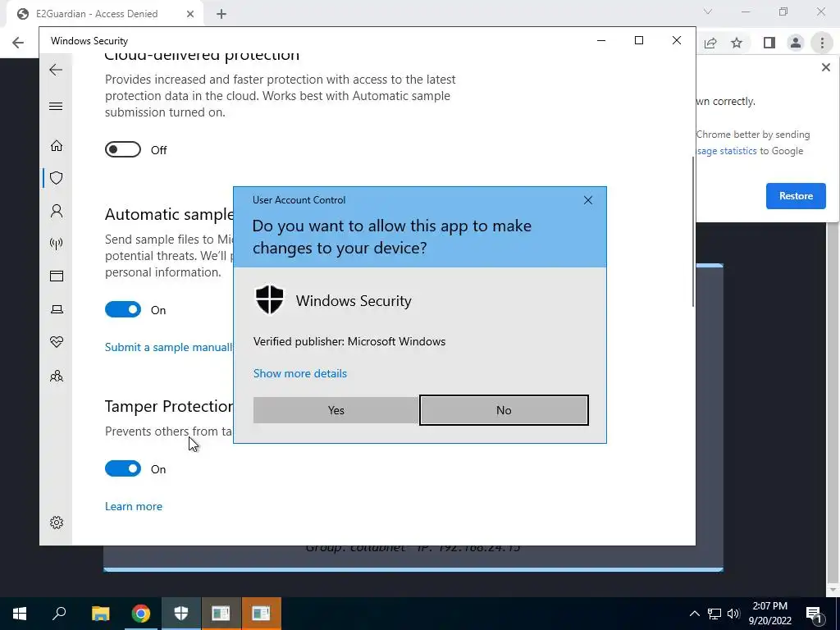Toggle Chrome side panel icon
Viewport: 840px width, 630px height.
[x=769, y=43]
